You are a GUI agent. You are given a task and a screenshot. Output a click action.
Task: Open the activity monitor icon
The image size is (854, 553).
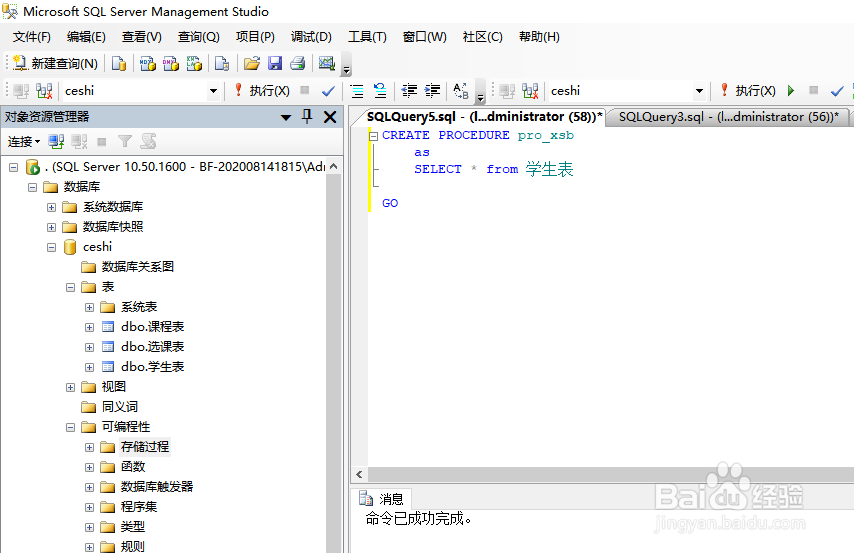(x=327, y=64)
